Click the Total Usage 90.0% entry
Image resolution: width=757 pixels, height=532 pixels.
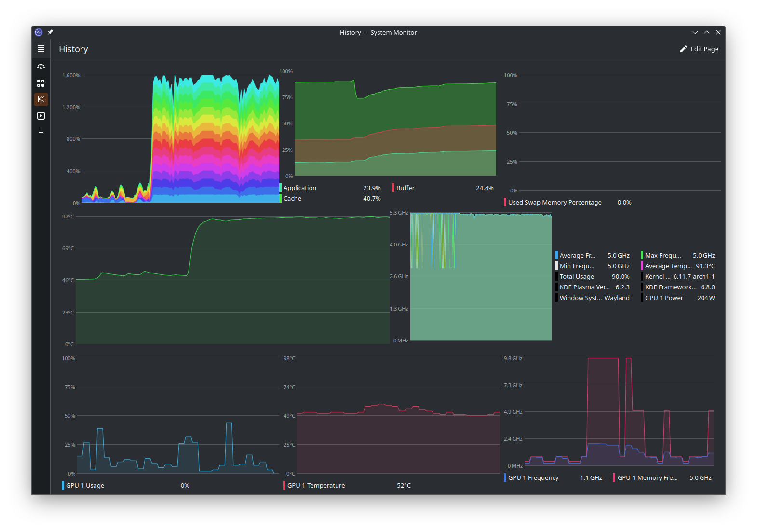(593, 276)
